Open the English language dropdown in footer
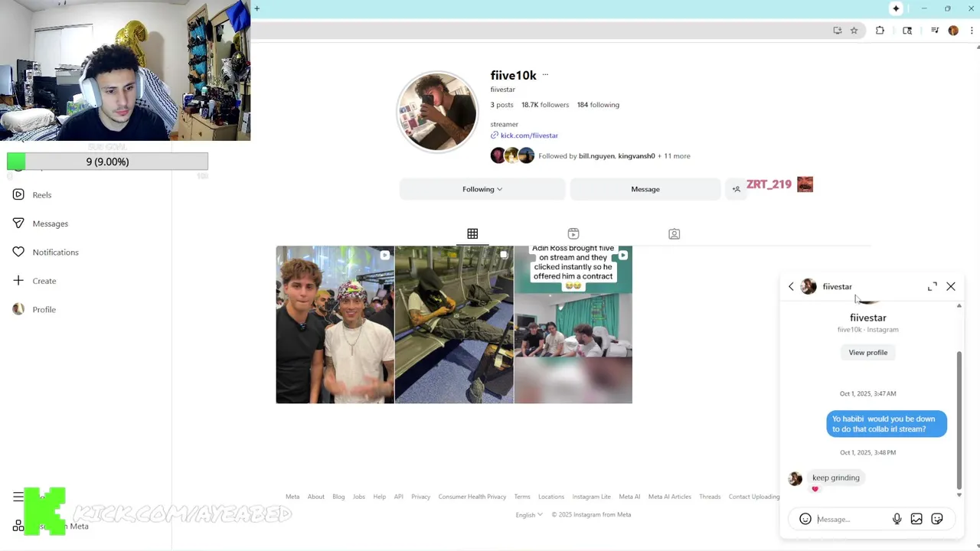Image resolution: width=980 pixels, height=551 pixels. [x=529, y=514]
